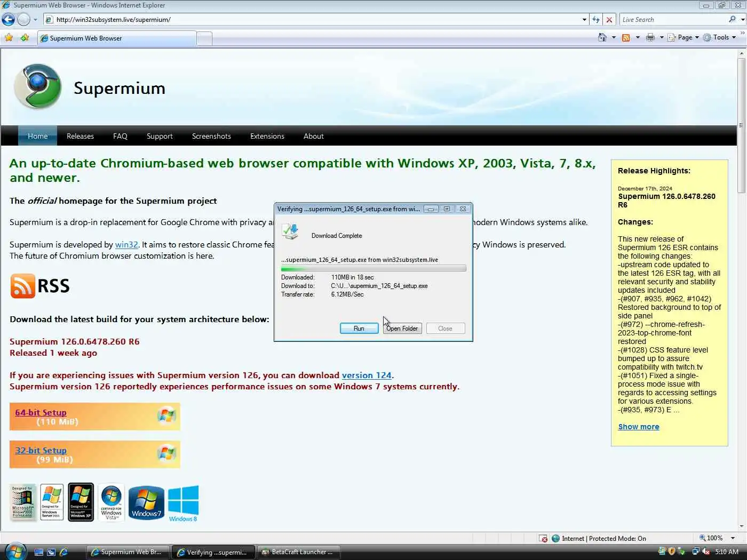
Task: Open the Screenshots navigation item
Action: click(x=211, y=136)
